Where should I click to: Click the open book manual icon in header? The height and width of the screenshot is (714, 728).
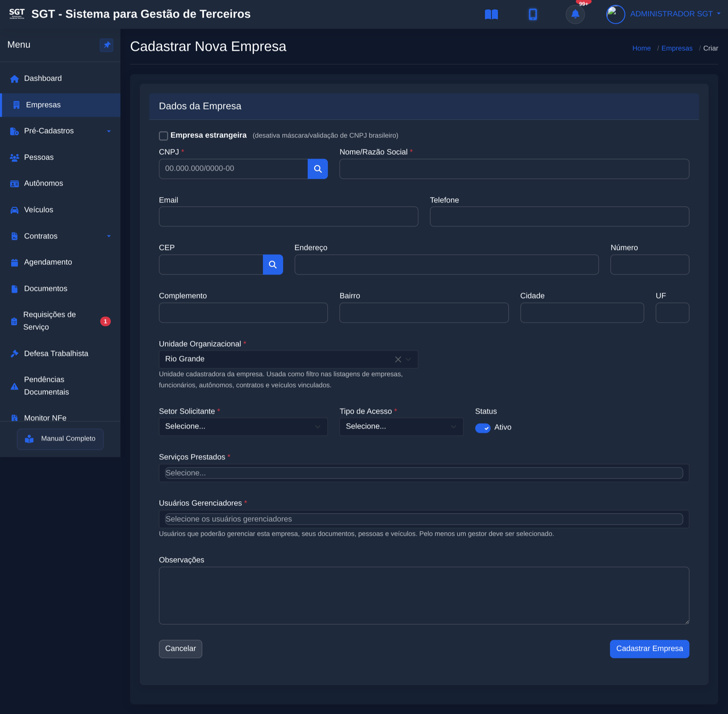491,15
